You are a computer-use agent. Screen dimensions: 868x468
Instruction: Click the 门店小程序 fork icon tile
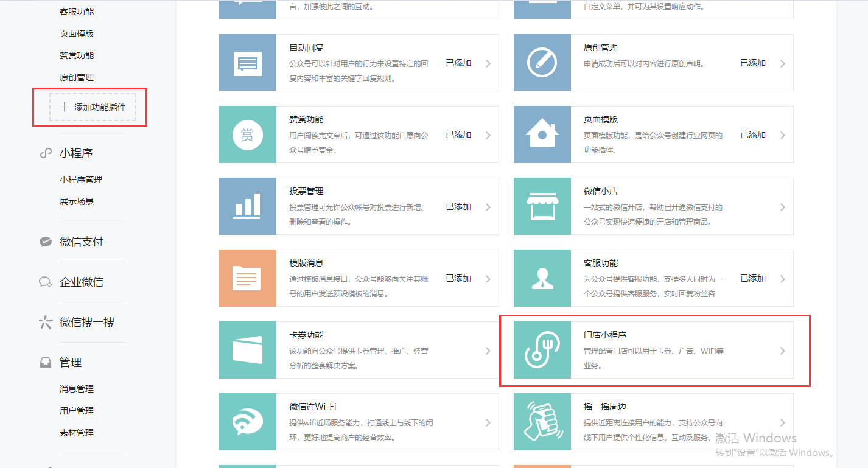pyautogui.click(x=542, y=350)
